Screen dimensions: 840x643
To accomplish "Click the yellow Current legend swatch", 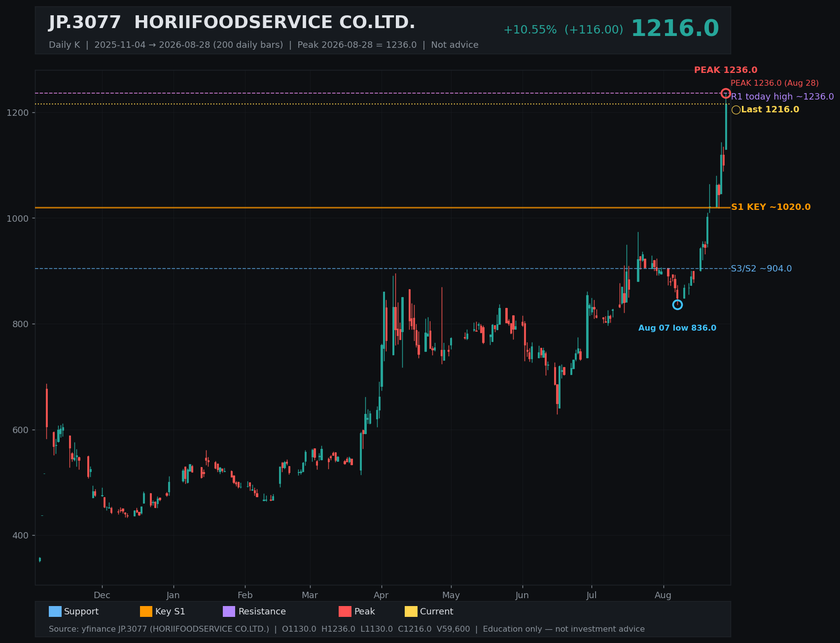I will [x=411, y=611].
